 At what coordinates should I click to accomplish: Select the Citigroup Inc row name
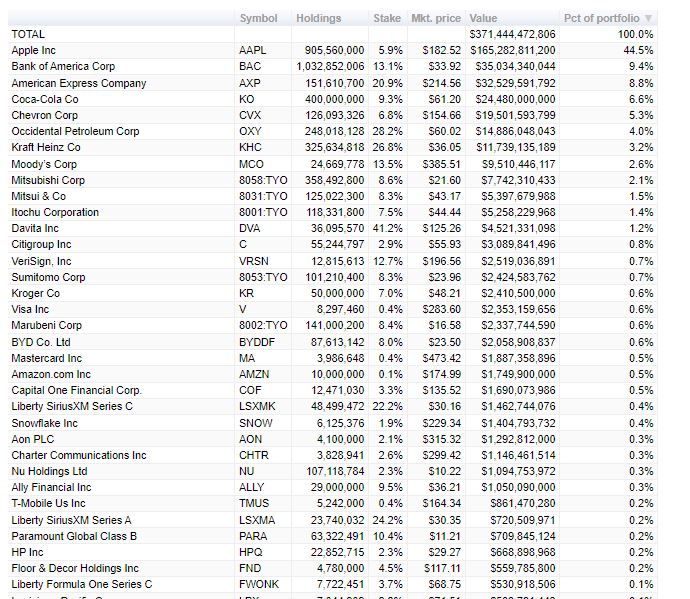click(41, 244)
